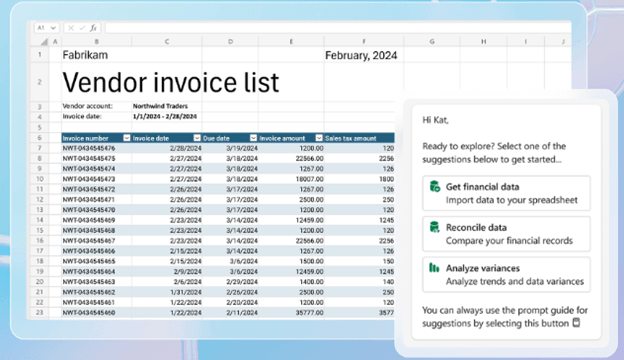
Task: Click invoice amount 18007.00
Action: tap(309, 179)
